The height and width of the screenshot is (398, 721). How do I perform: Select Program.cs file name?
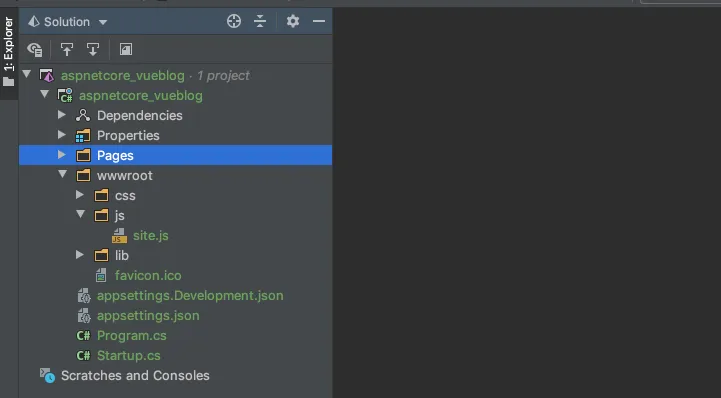click(132, 335)
